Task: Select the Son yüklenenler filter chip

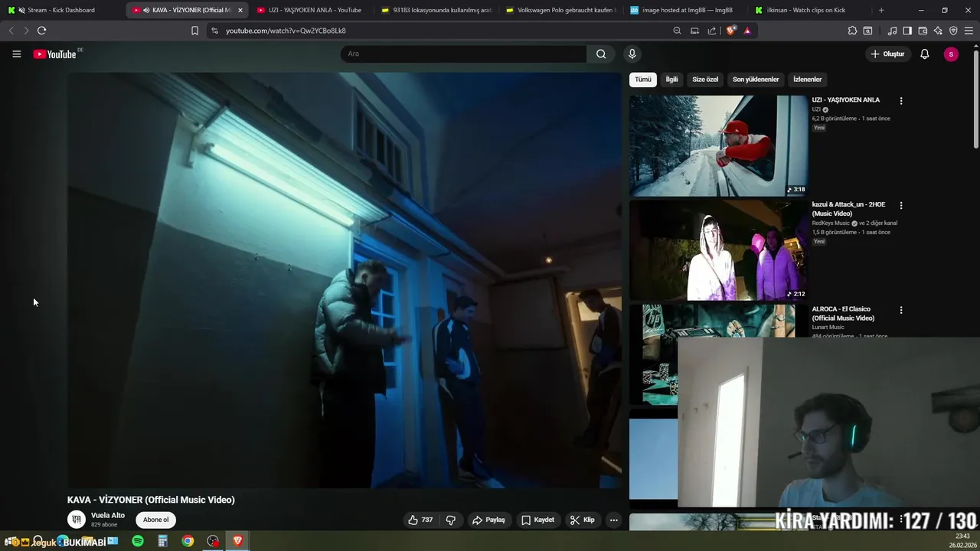Action: [x=756, y=80]
